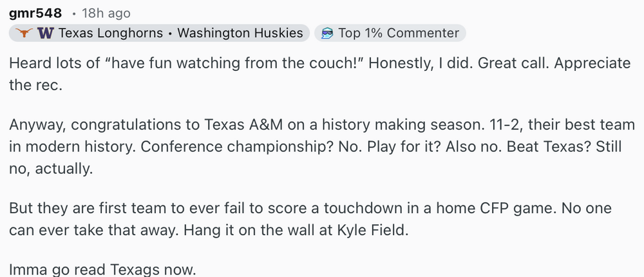
Task: Click the orange Longhorns logo icon
Action: [23, 33]
